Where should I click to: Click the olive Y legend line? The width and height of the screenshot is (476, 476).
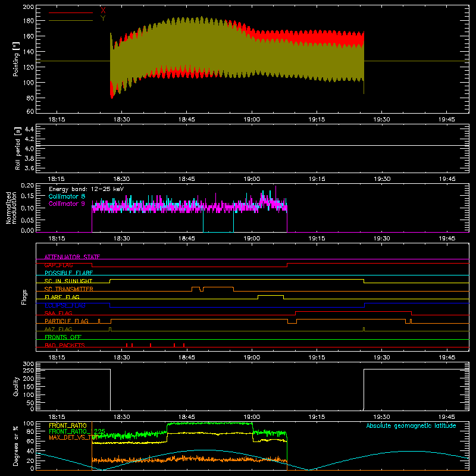point(71,21)
